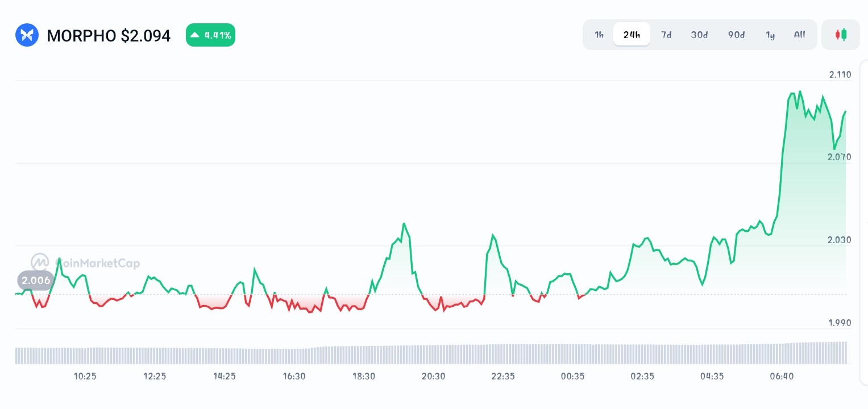
Task: Show the 1y price history
Action: point(770,35)
